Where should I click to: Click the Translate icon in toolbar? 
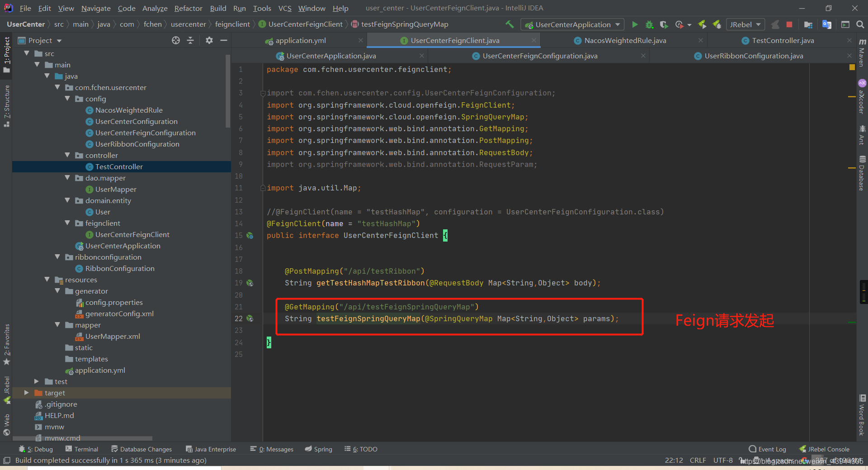827,24
